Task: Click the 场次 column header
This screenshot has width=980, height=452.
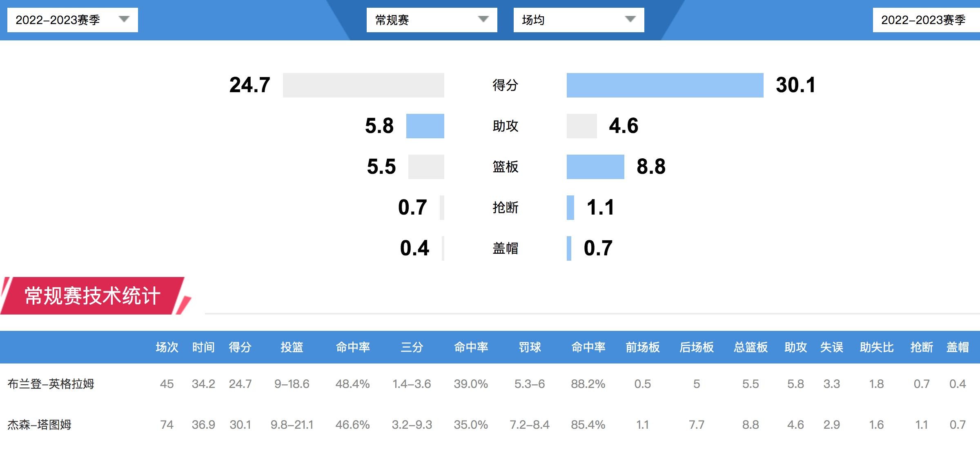Action: (167, 347)
